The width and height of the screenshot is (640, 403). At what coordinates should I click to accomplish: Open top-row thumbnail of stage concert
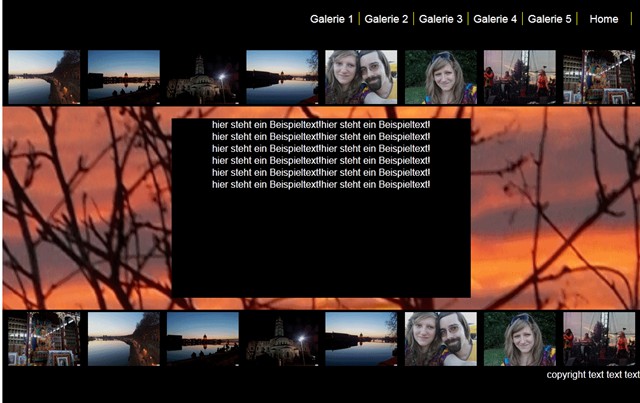[520, 77]
